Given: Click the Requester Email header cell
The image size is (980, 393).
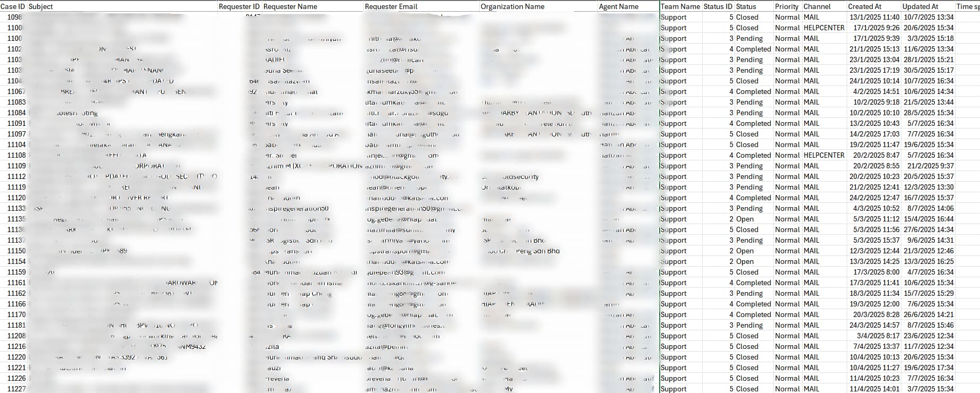Looking at the screenshot, I should 391,6.
